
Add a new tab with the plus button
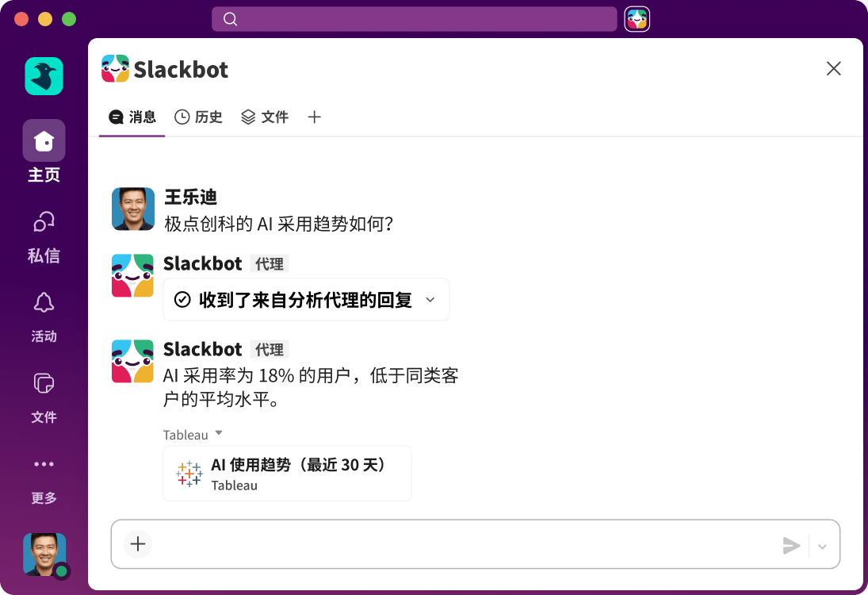(x=314, y=117)
